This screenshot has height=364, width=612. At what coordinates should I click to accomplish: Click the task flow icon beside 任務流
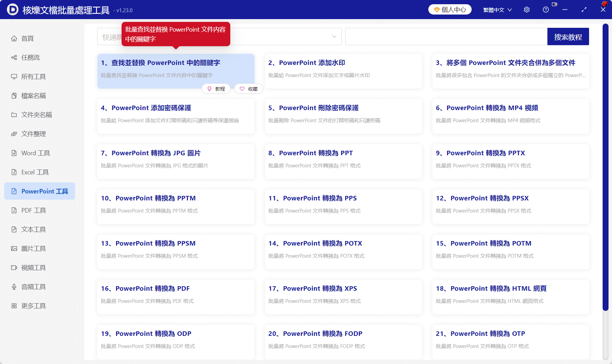pyautogui.click(x=14, y=58)
